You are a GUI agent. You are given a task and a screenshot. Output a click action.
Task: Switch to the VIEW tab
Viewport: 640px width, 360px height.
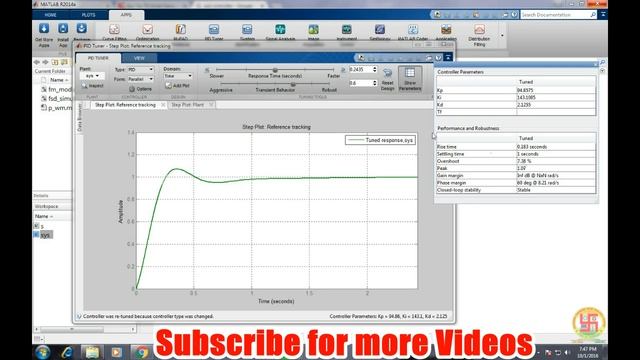139,58
